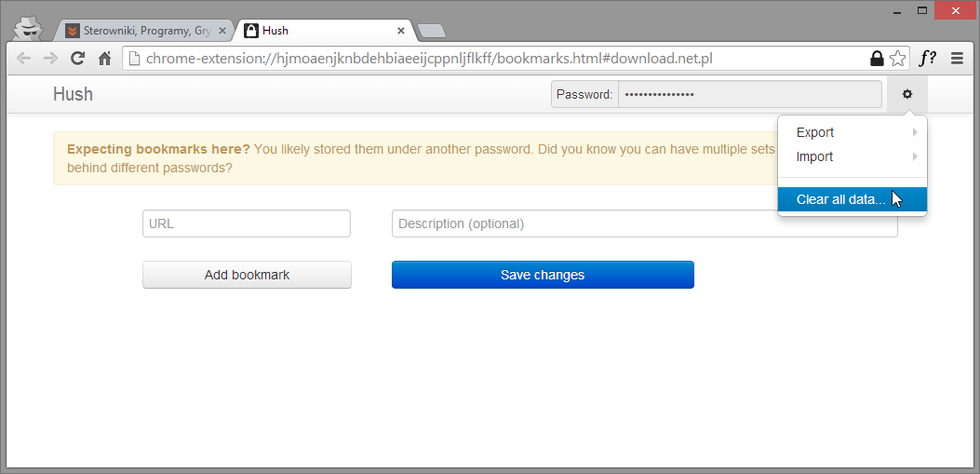Reload the page
This screenshot has width=980, height=474.
pyautogui.click(x=77, y=59)
